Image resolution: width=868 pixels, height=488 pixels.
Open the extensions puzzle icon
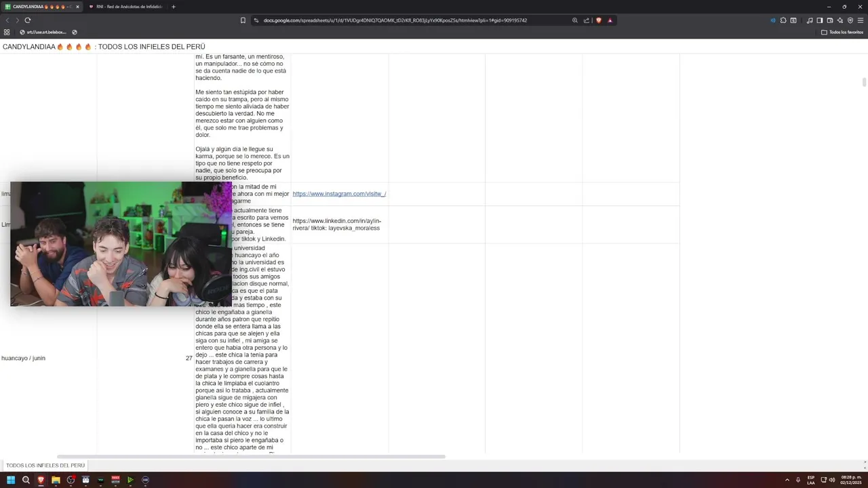pyautogui.click(x=783, y=20)
